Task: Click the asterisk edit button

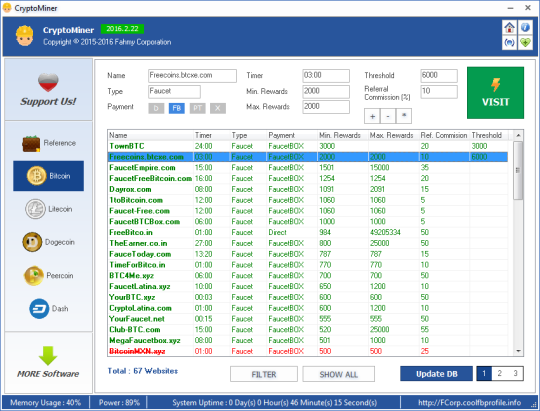Action: point(404,116)
